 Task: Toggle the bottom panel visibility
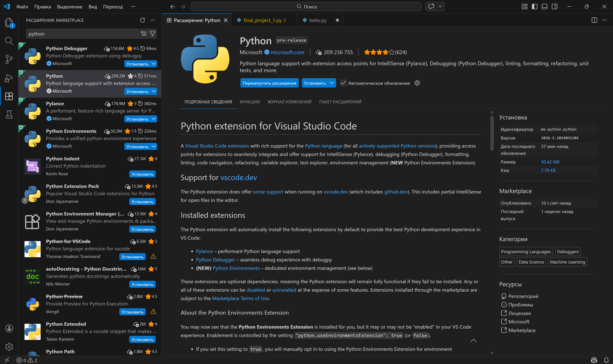point(544,7)
